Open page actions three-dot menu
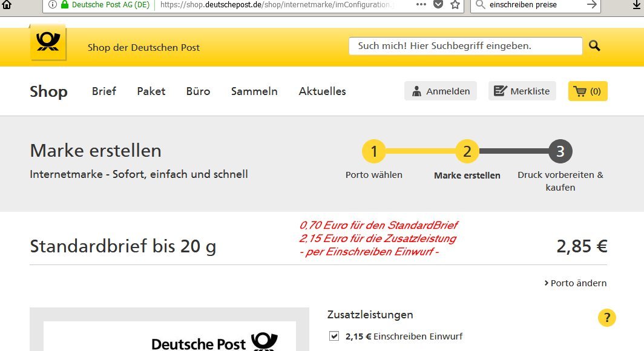 (421, 5)
